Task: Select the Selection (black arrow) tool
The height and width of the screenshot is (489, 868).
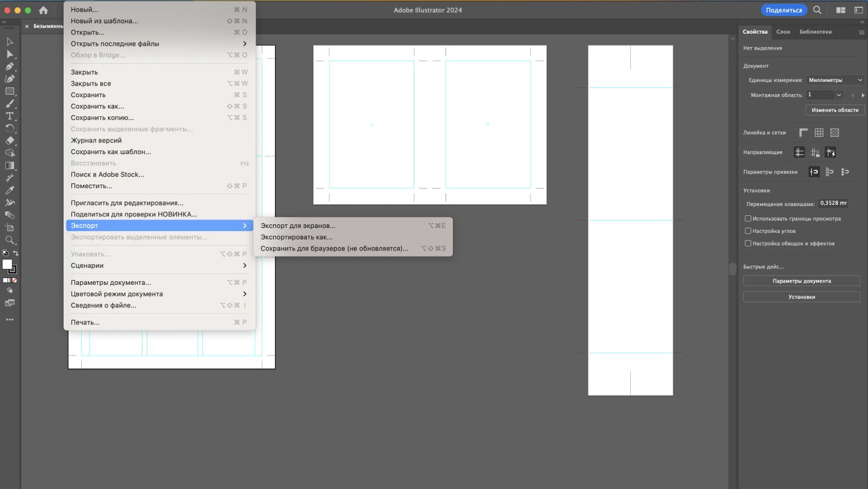Action: point(10,42)
